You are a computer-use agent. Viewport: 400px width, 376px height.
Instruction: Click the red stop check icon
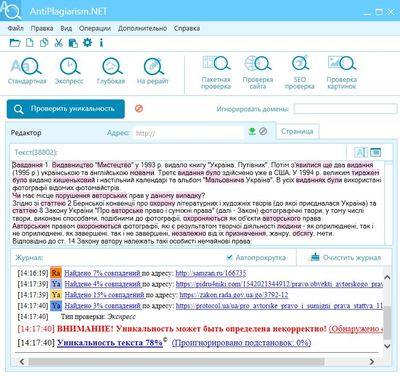click(139, 109)
